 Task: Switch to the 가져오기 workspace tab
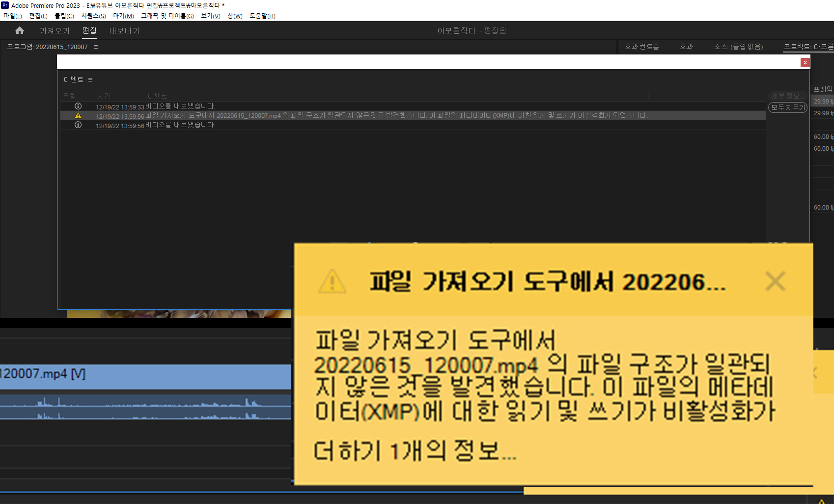[x=55, y=31]
